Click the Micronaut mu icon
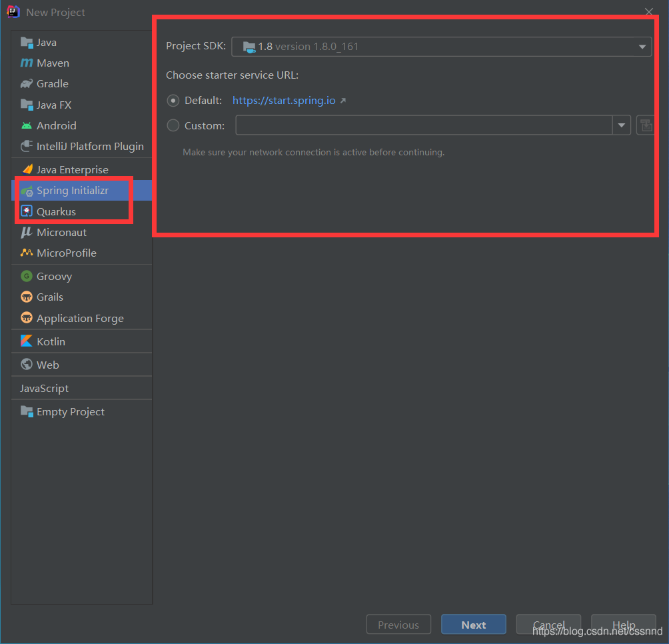669x644 pixels. tap(27, 232)
